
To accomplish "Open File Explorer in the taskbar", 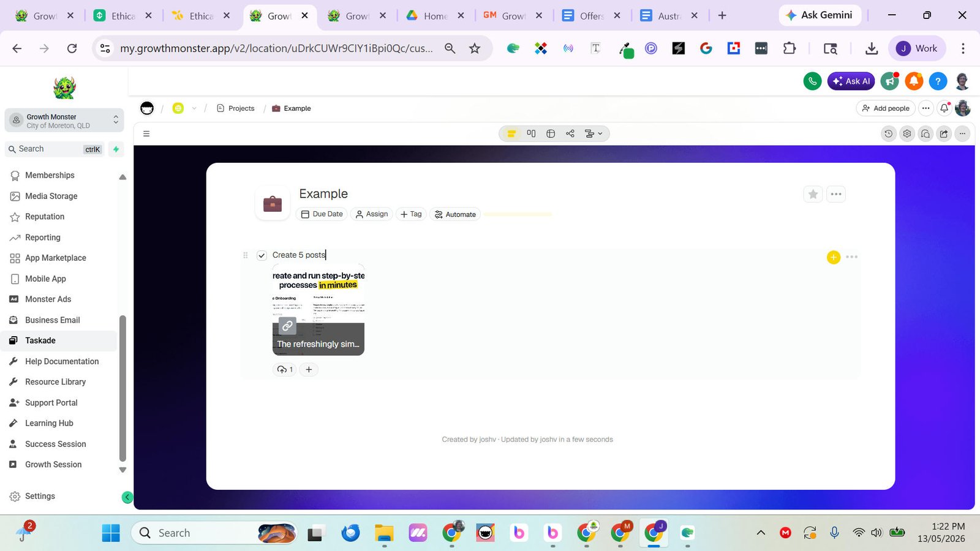I will [384, 533].
